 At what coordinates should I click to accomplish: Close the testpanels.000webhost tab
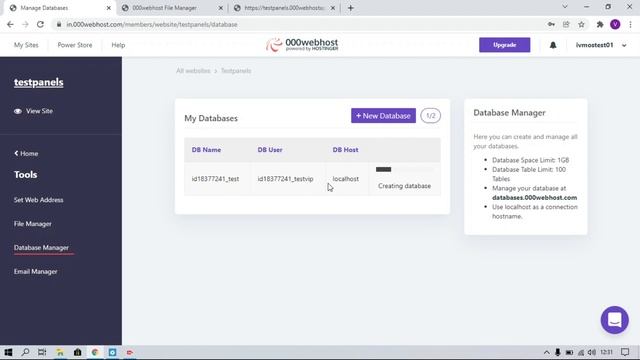[333, 8]
